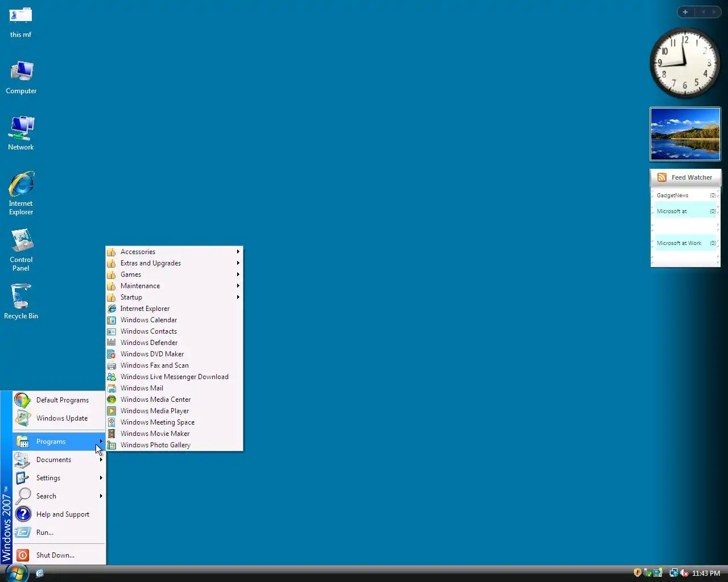The height and width of the screenshot is (582, 728).
Task: Select the Computer desktop icon
Action: click(21, 78)
